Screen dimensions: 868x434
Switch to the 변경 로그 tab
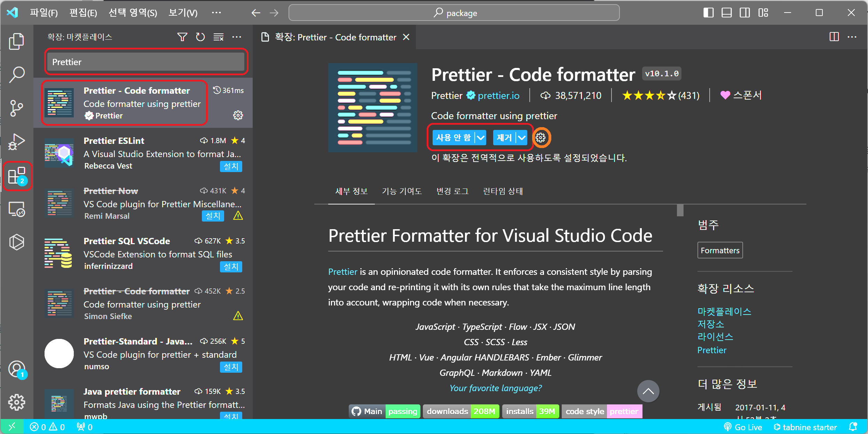[452, 191]
